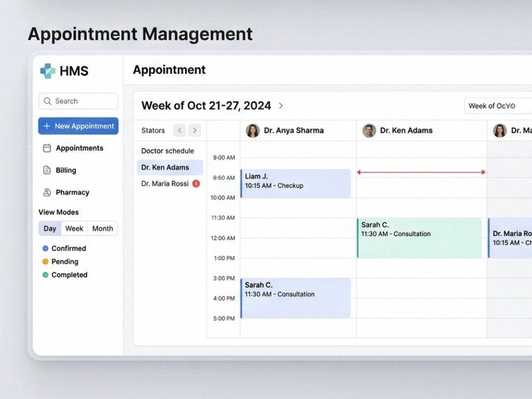The width and height of the screenshot is (532, 399).
Task: Click the 10:00 AM time label
Action: pyautogui.click(x=222, y=197)
